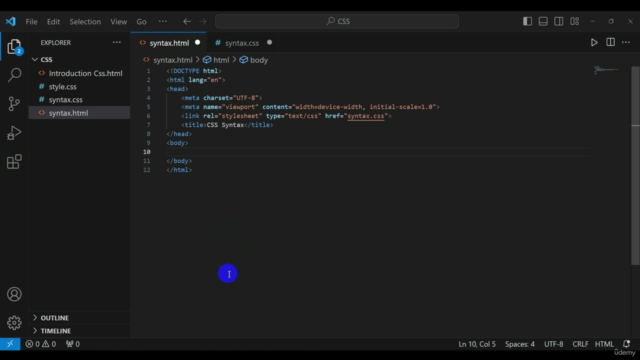Click the EXPLORER panel title
This screenshot has width=640, height=360.
(x=56, y=42)
